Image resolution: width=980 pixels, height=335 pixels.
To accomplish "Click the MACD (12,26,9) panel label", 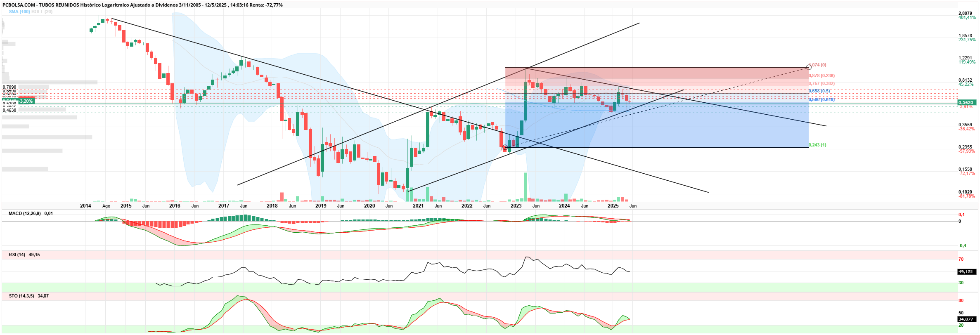I will [x=24, y=214].
